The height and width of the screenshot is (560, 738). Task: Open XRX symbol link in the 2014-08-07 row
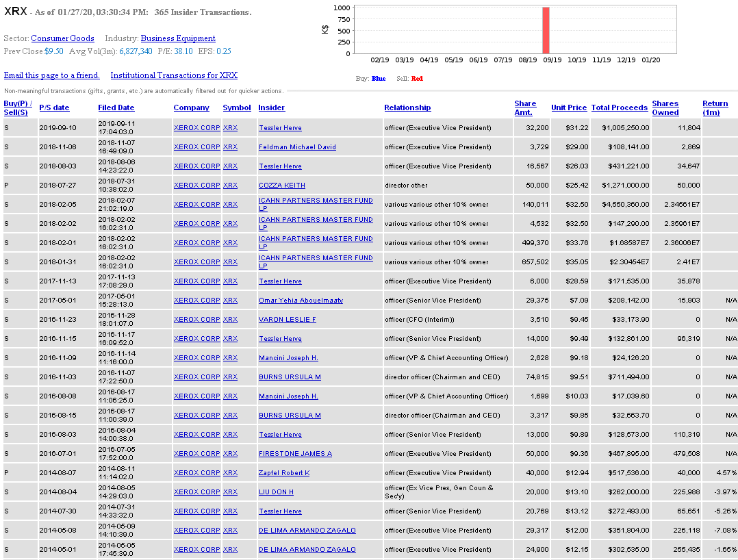pyautogui.click(x=230, y=473)
